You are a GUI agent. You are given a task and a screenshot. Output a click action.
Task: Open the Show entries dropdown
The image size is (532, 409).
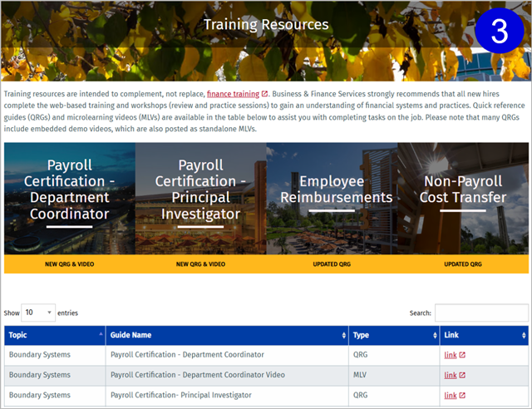[x=38, y=313]
